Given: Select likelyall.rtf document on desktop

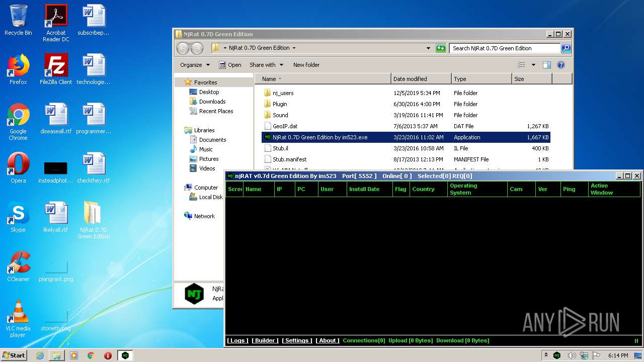Looking at the screenshot, I should coord(56,217).
